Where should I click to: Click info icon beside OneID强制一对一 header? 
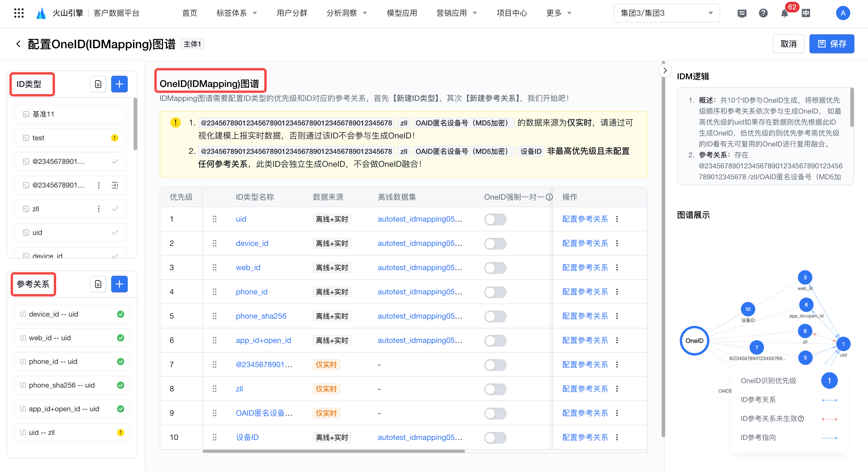(x=549, y=197)
